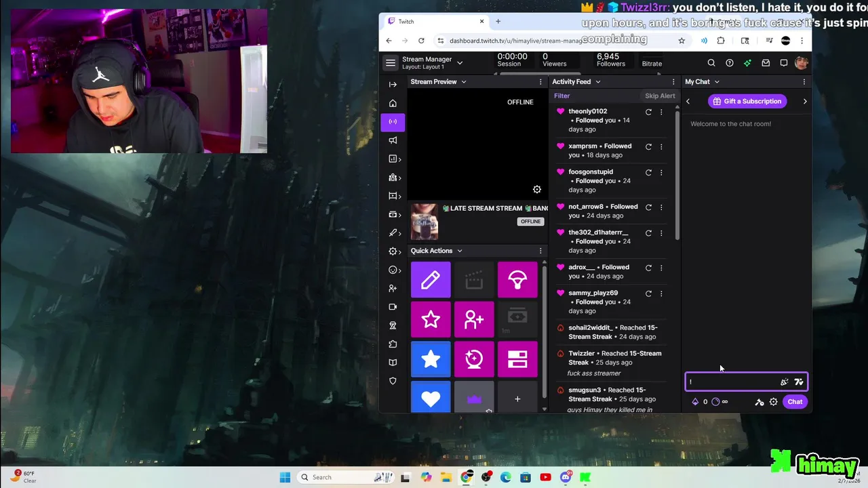
Task: Expand the settings gear sidebar section
Action: point(394,251)
